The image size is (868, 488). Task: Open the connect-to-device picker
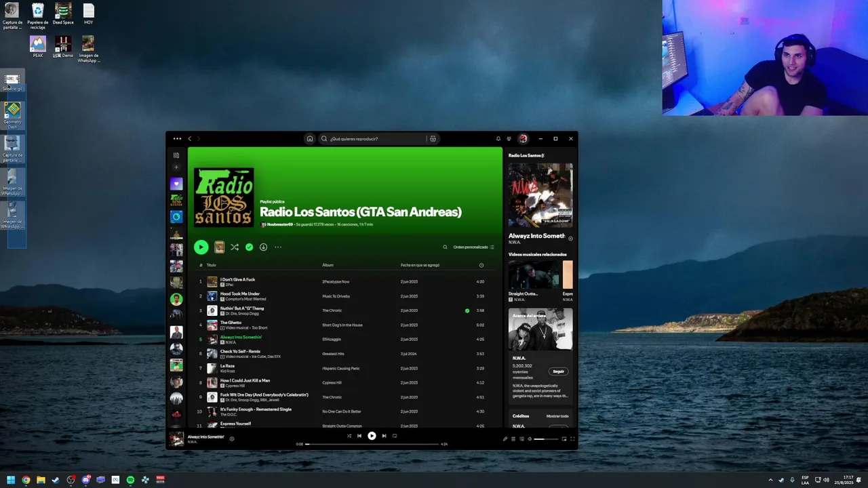tap(521, 439)
